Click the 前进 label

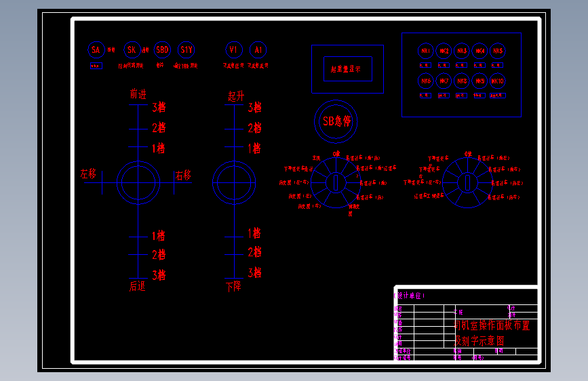point(138,94)
